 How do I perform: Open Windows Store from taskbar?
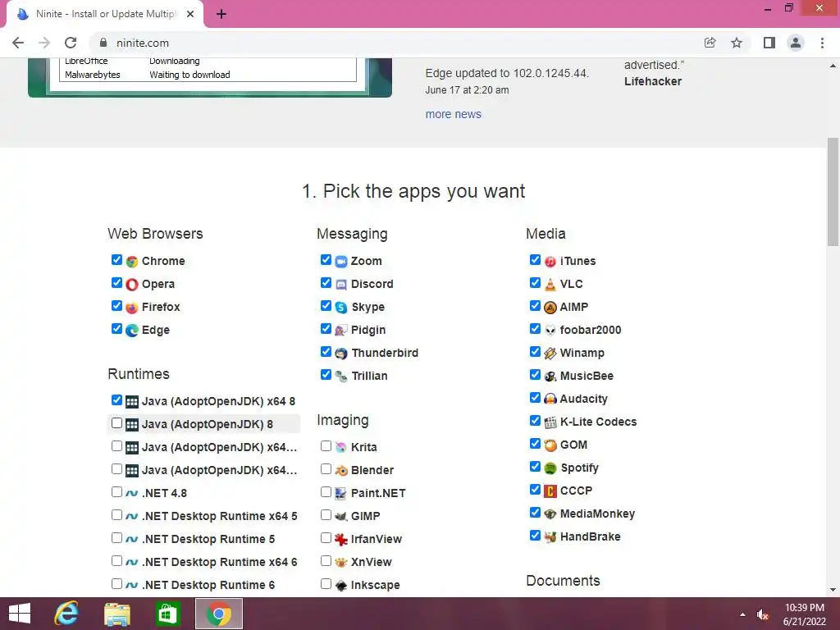(167, 614)
